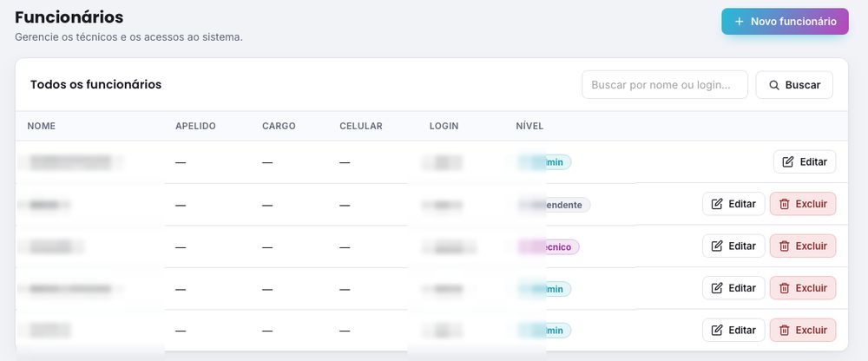This screenshot has height=361, width=868.
Task: Click the trash icon in Técnico row
Action: pyautogui.click(x=785, y=246)
